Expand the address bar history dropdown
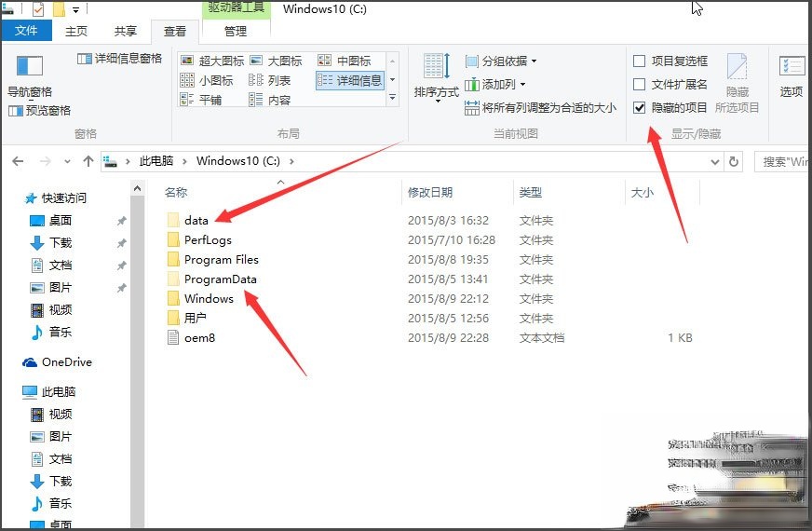Screen dimensions: 812x531 (x=714, y=162)
